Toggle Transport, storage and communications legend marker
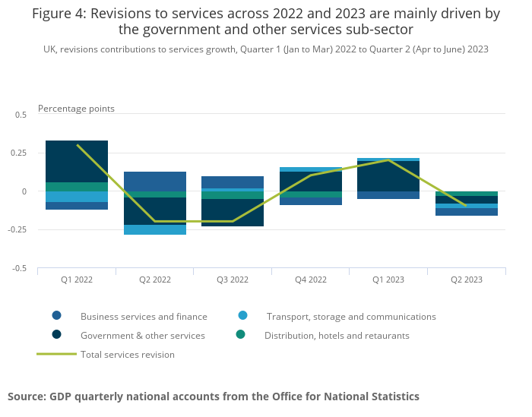 tap(242, 316)
